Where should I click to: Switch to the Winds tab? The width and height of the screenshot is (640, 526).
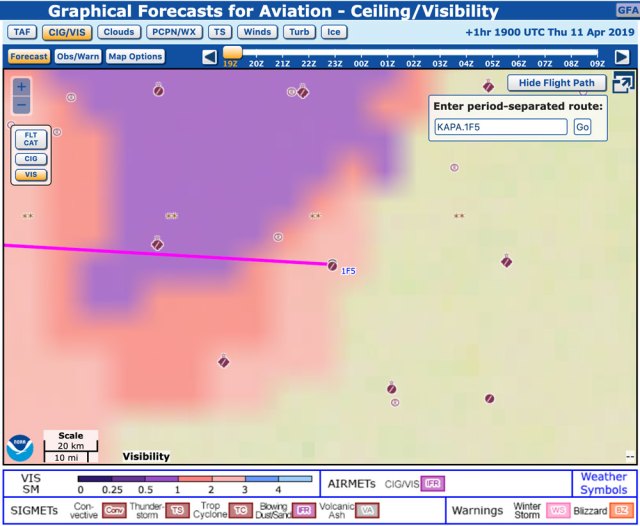[258, 32]
